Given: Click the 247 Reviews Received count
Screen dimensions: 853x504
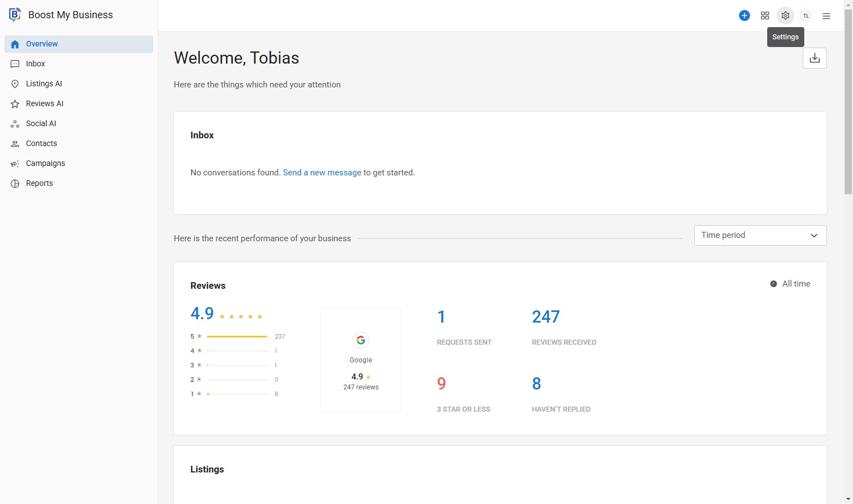Looking at the screenshot, I should point(546,316).
